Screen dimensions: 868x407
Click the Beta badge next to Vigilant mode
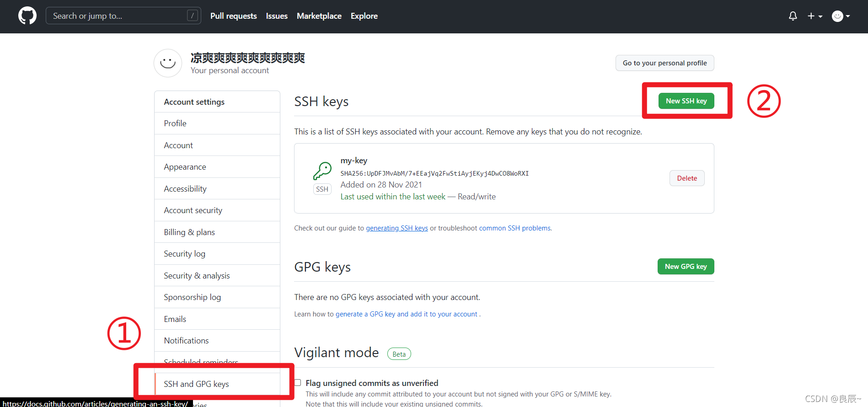[x=399, y=354]
